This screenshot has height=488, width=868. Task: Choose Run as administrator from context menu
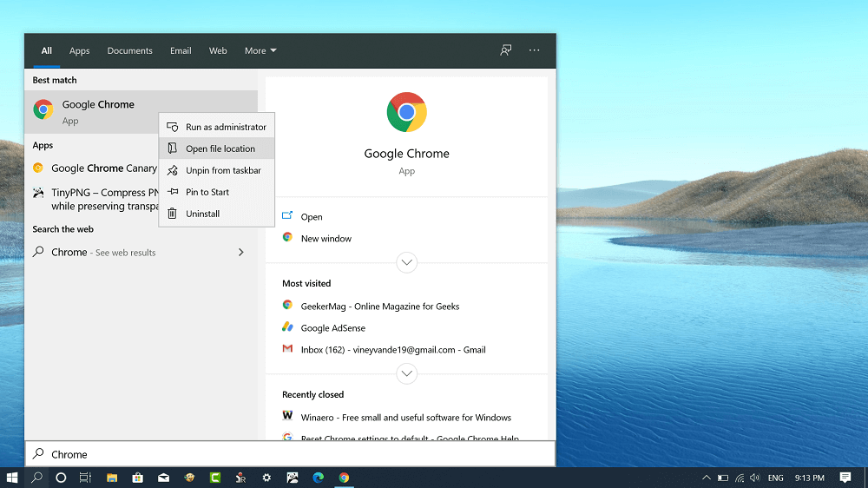[216, 127]
